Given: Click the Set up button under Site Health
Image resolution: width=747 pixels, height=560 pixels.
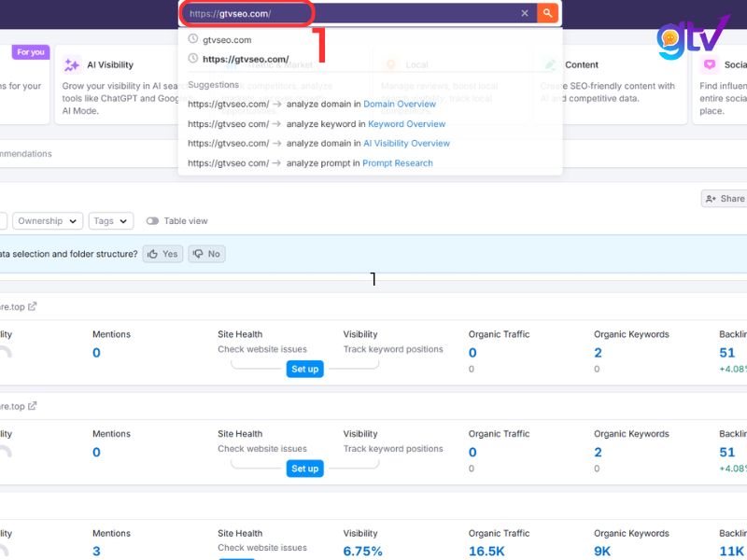Looking at the screenshot, I should (x=305, y=369).
